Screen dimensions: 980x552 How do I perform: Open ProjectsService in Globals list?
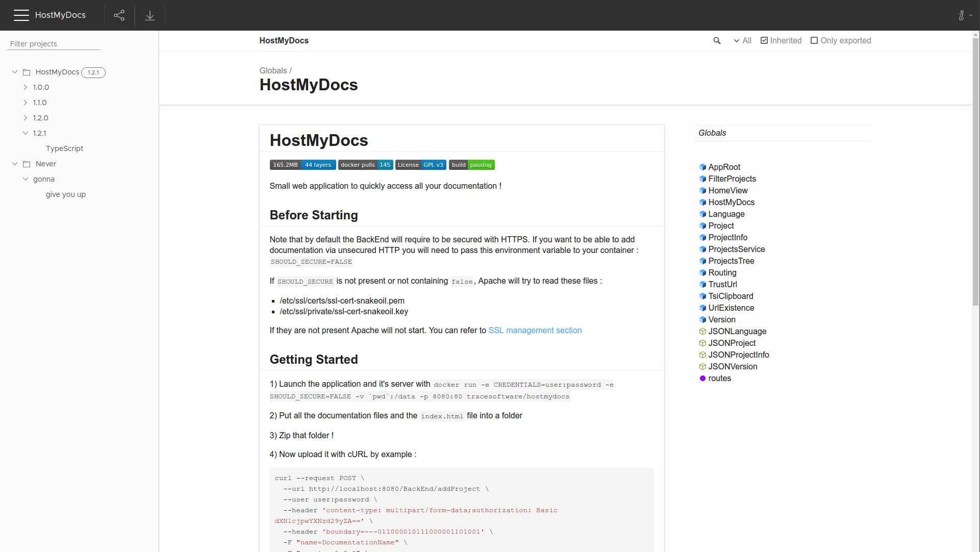(x=736, y=249)
